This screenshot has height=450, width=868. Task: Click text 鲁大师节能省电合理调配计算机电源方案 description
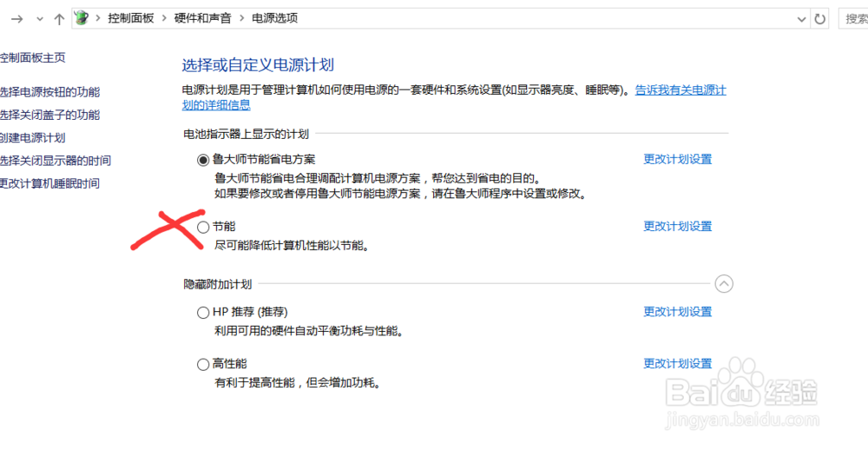tap(377, 178)
